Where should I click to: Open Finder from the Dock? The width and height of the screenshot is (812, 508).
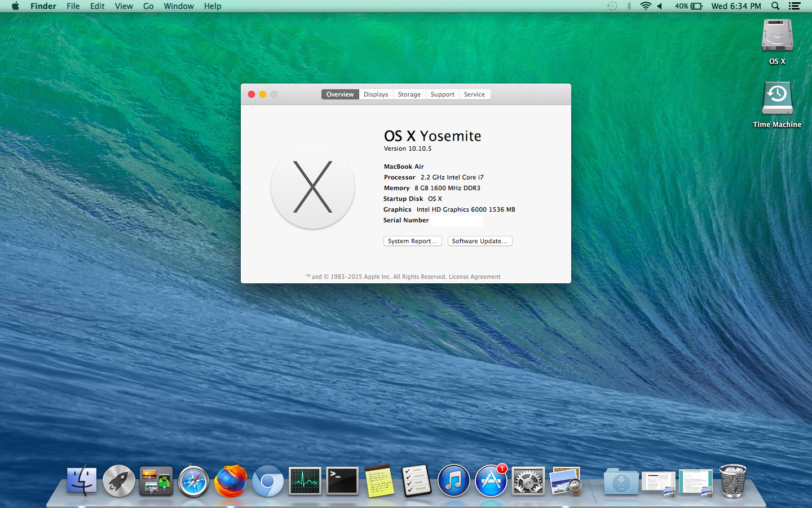[x=82, y=481]
